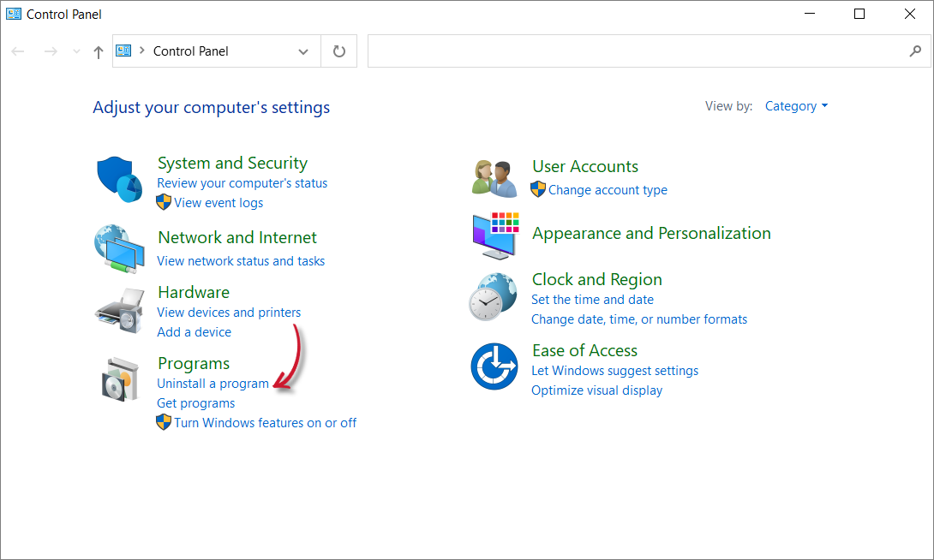Open Clock and Region heading

click(x=597, y=279)
